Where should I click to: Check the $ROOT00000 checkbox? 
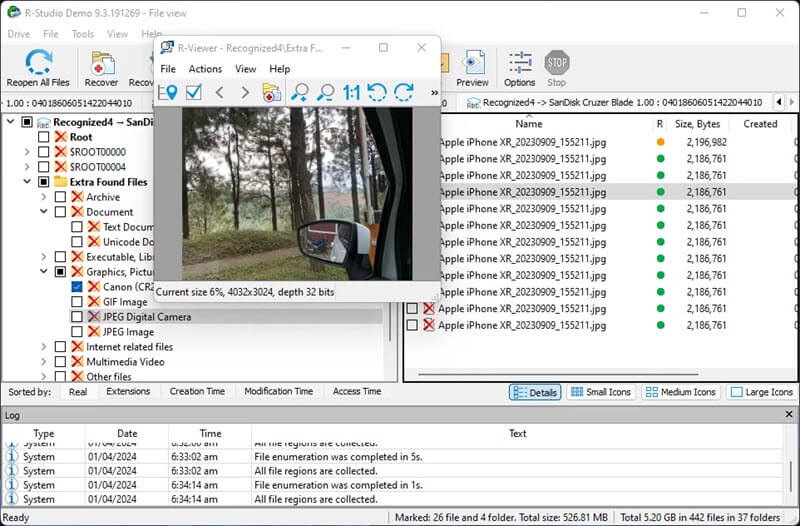(43, 152)
